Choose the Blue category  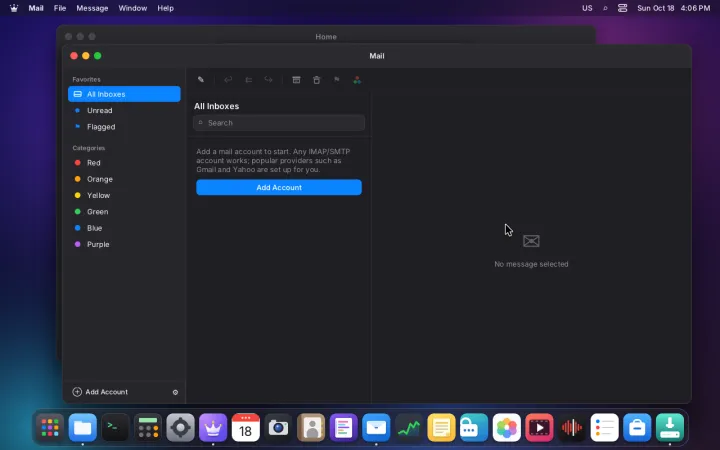click(124, 228)
